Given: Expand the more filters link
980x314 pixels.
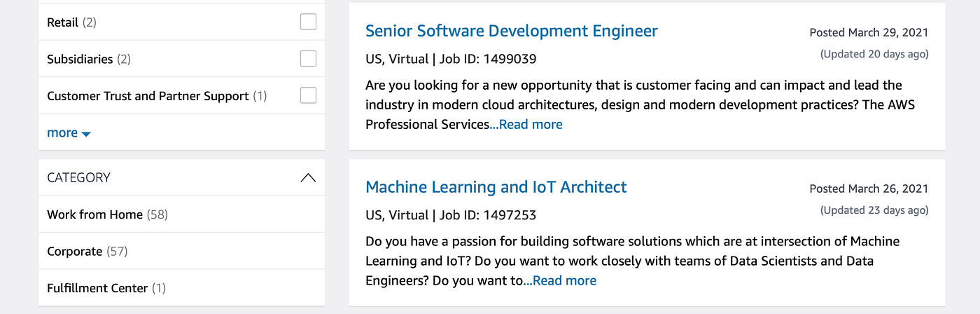Looking at the screenshot, I should (x=69, y=132).
